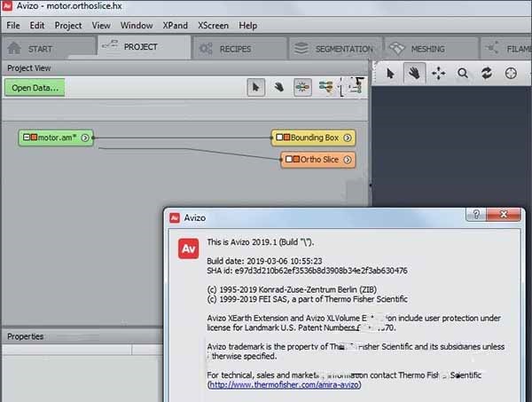This screenshot has width=532, height=402.
Task: Open the Edit menu
Action: point(37,26)
